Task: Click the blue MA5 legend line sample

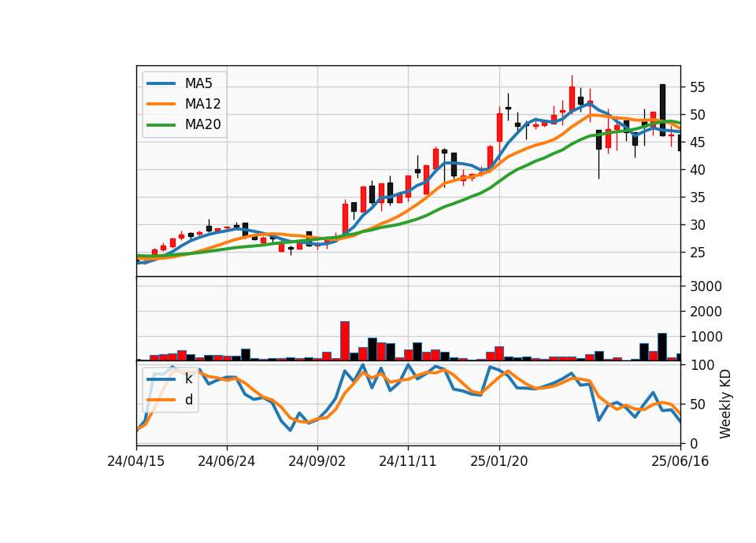Action: [x=161, y=83]
